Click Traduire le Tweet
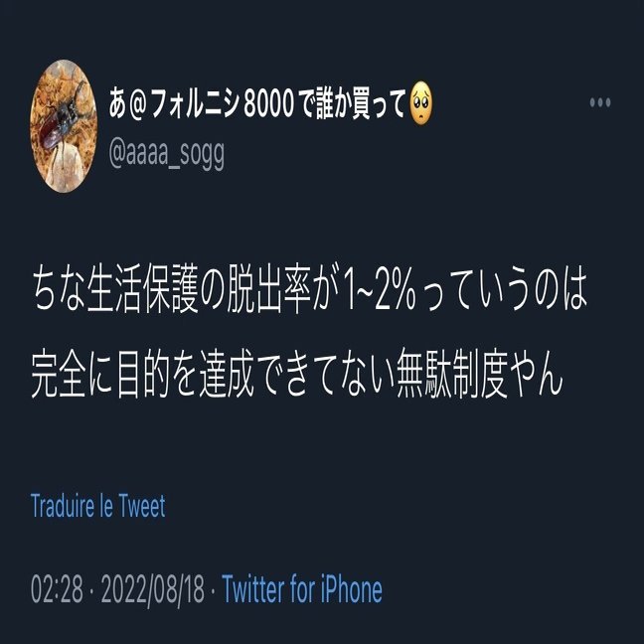Viewport: 644px width, 644px height. click(x=97, y=506)
